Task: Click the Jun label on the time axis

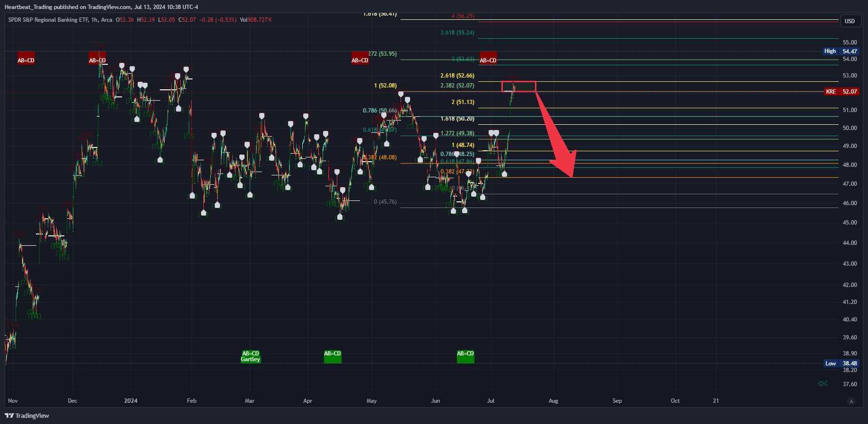Action: click(436, 401)
